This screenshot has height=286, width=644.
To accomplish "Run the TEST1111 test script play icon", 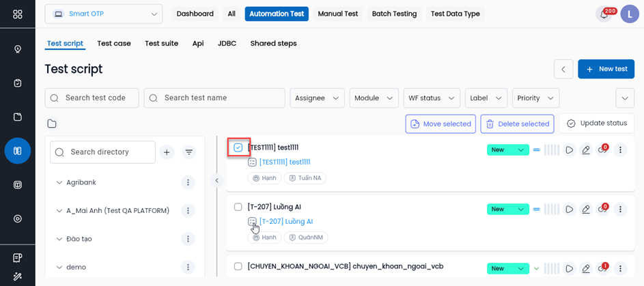I will click(x=569, y=150).
